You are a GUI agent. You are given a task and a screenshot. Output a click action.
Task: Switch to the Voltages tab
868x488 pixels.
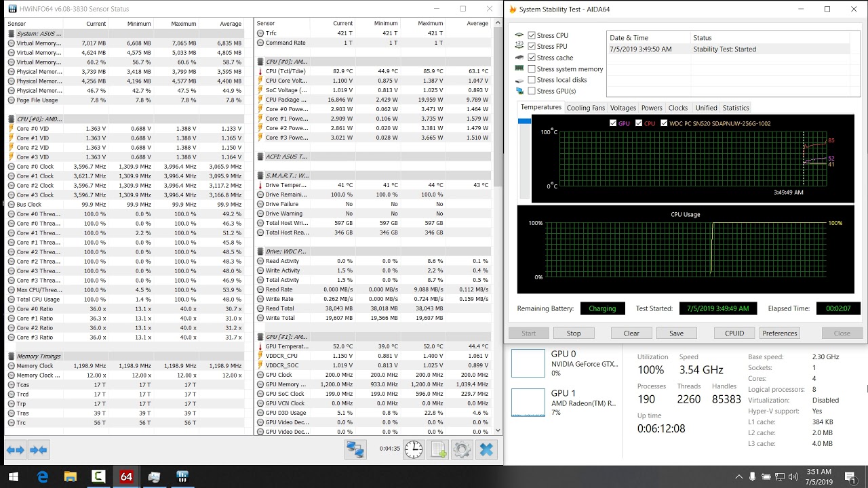(623, 108)
